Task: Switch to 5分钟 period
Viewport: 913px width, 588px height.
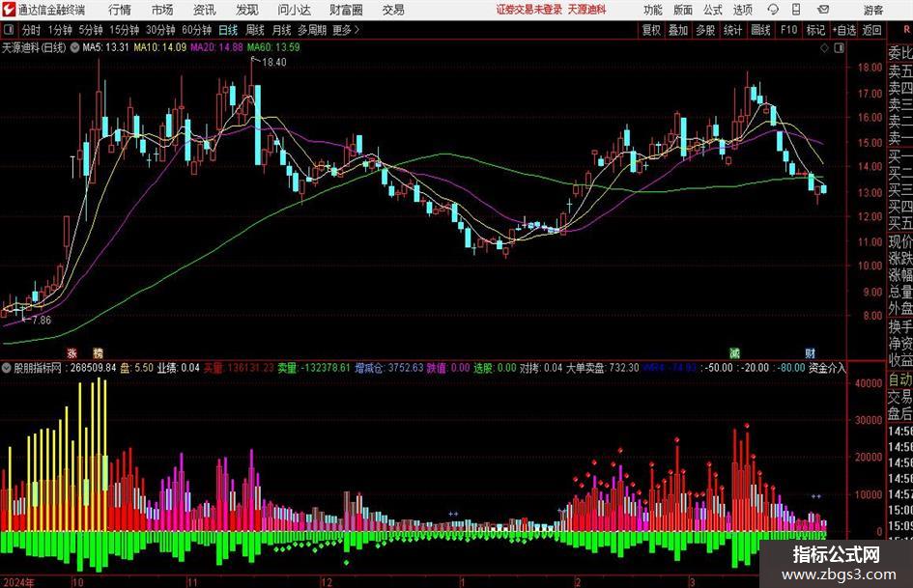Action: pyautogui.click(x=91, y=30)
